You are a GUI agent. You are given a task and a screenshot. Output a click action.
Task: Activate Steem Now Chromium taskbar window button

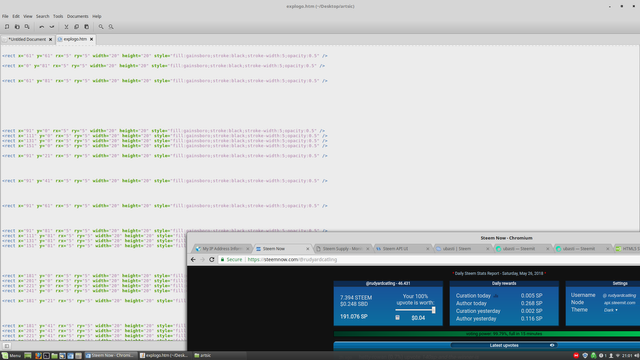[x=110, y=356]
